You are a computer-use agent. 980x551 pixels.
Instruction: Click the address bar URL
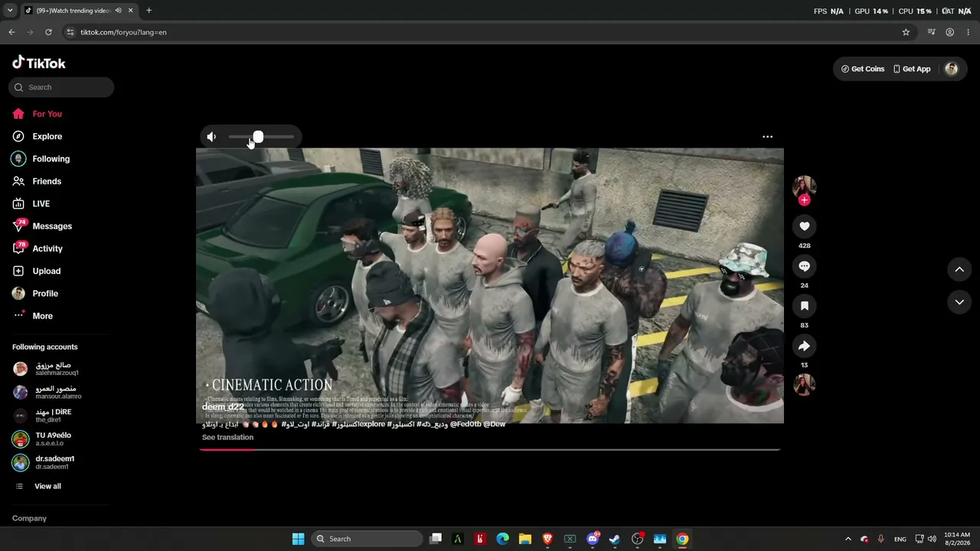tap(123, 32)
